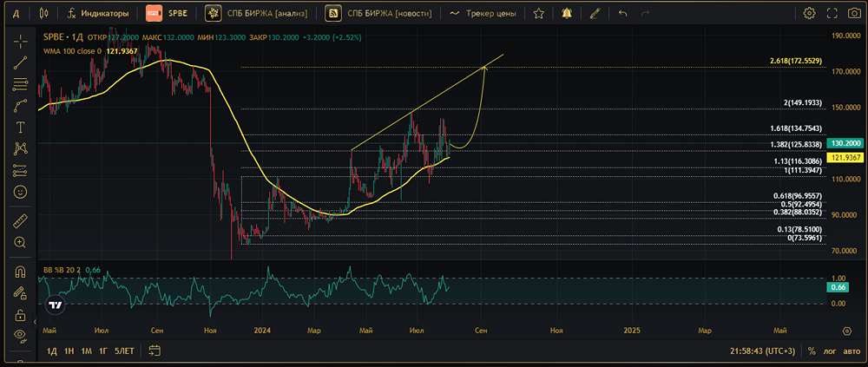Open the emoji icons tool

pos(20,191)
